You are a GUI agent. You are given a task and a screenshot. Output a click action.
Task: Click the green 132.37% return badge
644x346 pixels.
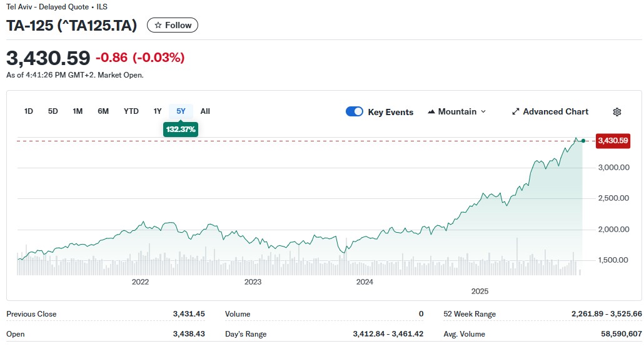click(x=181, y=130)
